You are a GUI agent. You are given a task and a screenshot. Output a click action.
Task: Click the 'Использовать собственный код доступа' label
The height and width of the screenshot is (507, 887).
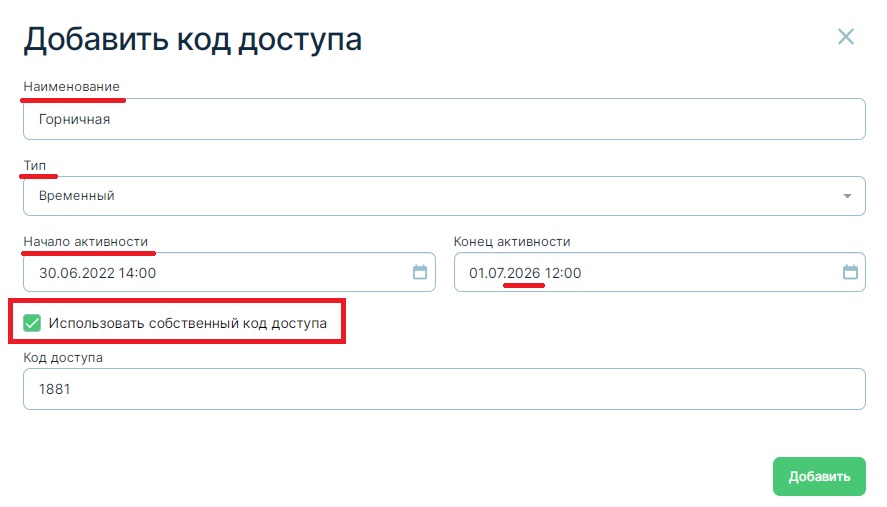(x=187, y=323)
